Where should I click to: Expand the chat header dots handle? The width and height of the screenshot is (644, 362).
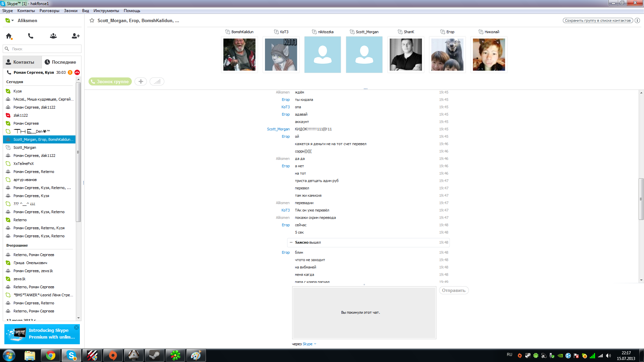pyautogui.click(x=365, y=89)
